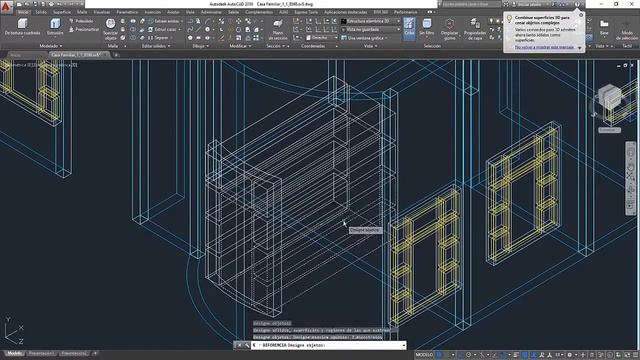Screen dimensions: 640x360
Task: Switch to the Express Tools ribbon tab
Action: 306,12
